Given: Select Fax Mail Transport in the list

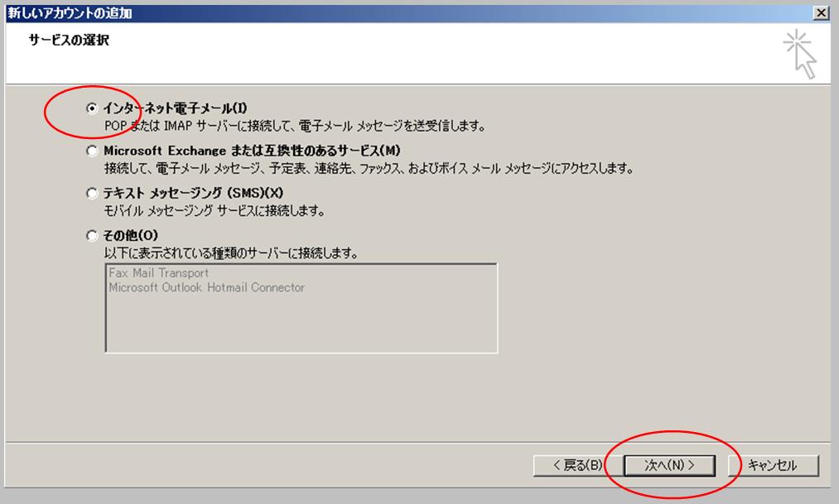Looking at the screenshot, I should click(159, 273).
